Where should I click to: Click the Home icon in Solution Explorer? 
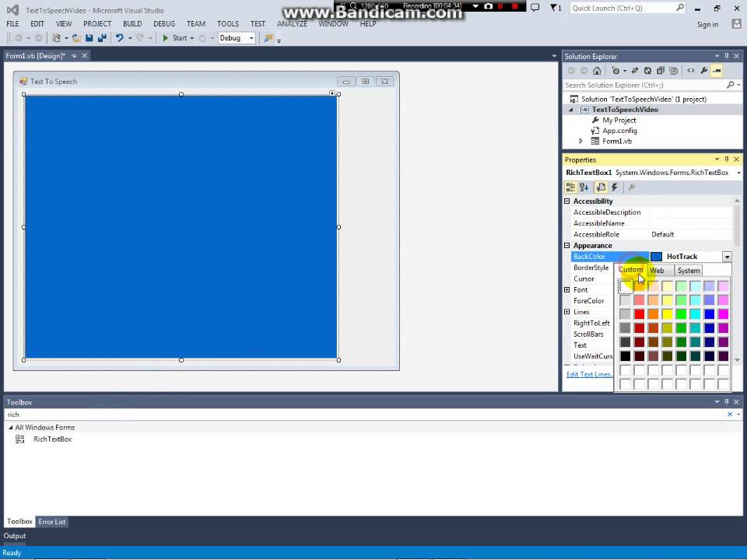pos(597,71)
